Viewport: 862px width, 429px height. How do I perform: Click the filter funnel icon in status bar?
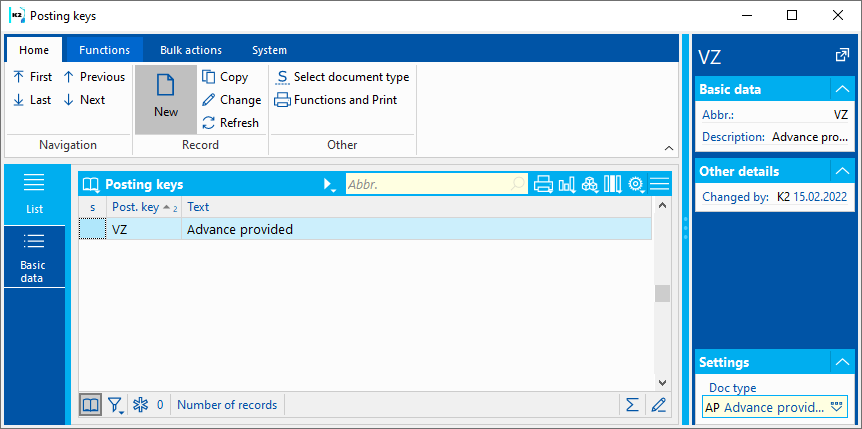[x=116, y=405]
